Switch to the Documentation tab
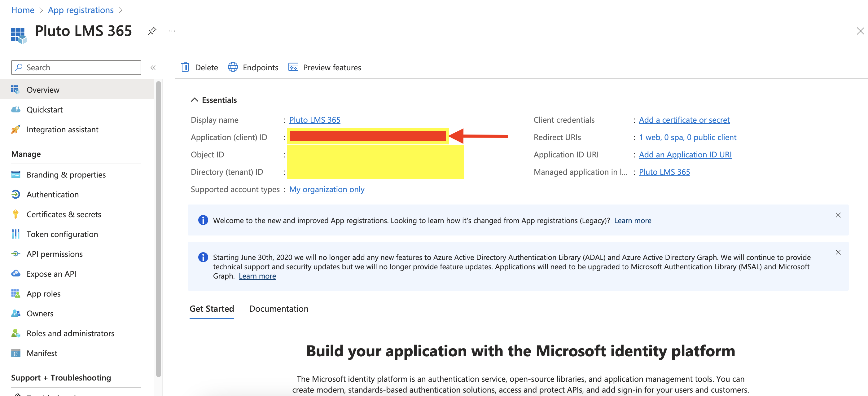Viewport: 868px width, 396px height. (279, 308)
